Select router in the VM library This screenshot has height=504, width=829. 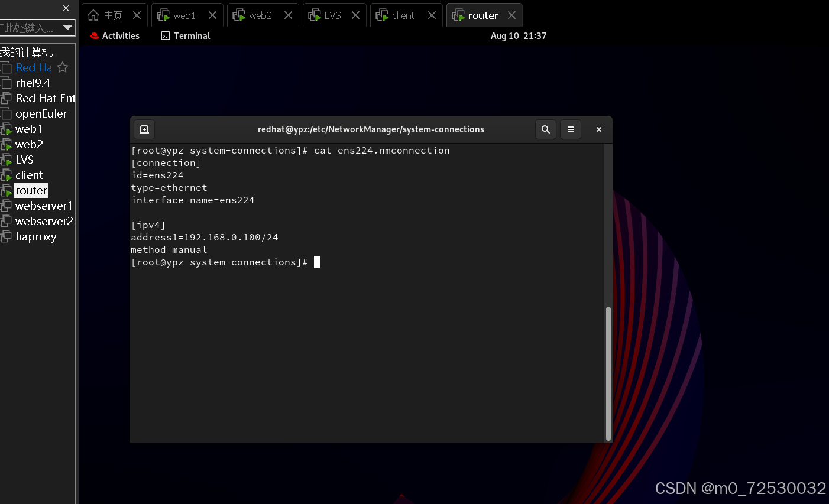click(31, 190)
